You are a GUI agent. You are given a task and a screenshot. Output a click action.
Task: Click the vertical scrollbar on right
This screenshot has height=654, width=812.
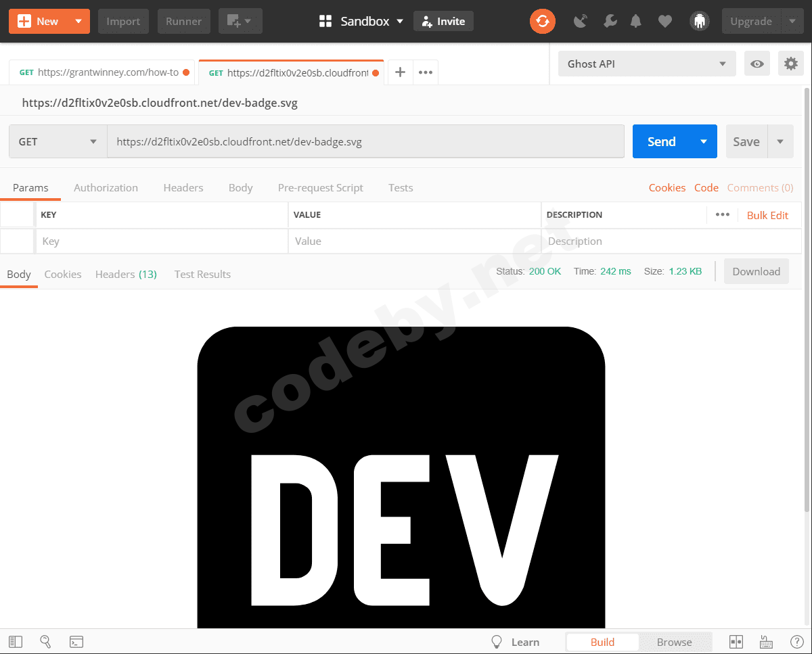coord(807,300)
